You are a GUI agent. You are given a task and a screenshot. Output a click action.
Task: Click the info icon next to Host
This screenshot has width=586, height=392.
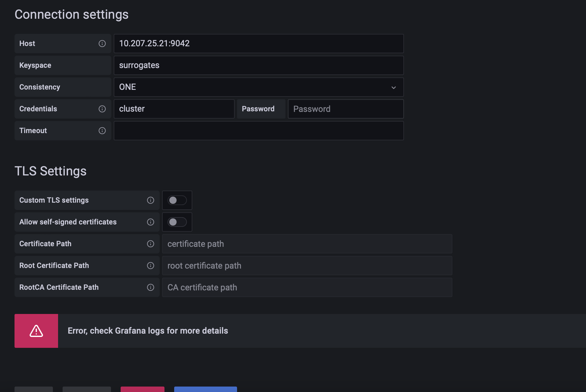coord(102,44)
